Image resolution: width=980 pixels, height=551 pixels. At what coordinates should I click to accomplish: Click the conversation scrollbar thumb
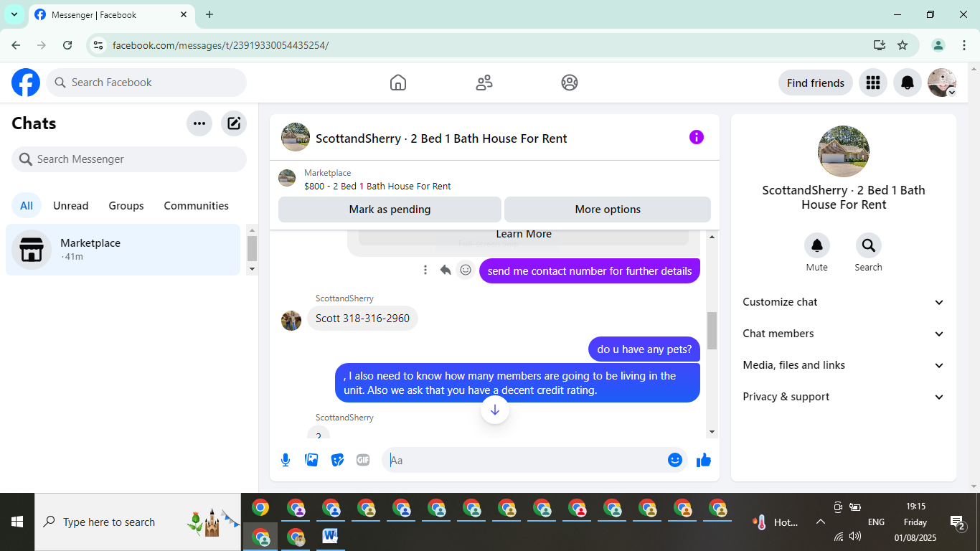(712, 331)
